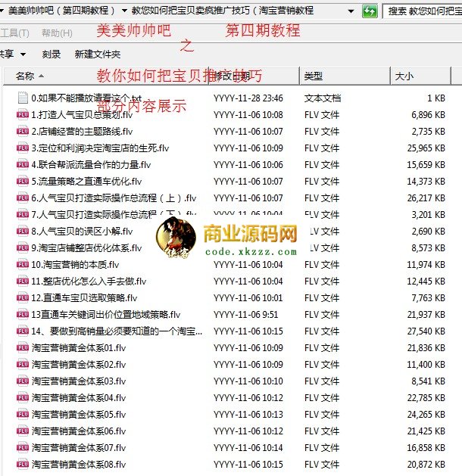
Task: Click the size value 27,540 KB
Action: 426,331
